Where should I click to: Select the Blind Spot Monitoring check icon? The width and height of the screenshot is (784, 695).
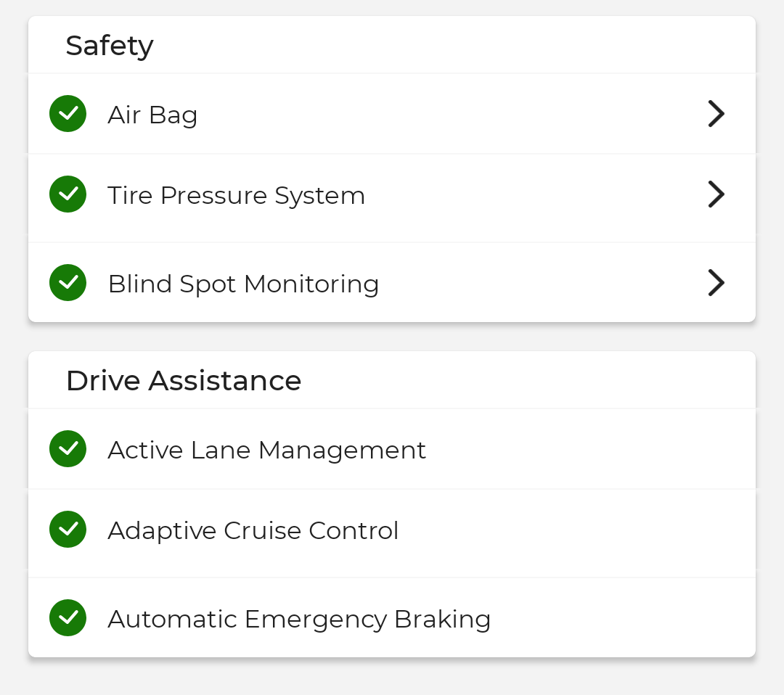(x=68, y=283)
